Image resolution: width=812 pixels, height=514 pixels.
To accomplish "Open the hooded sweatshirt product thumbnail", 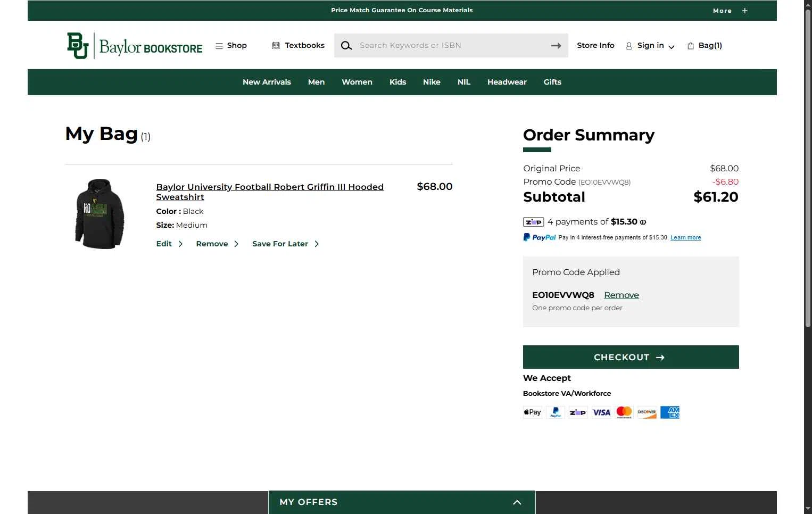I will tap(100, 214).
